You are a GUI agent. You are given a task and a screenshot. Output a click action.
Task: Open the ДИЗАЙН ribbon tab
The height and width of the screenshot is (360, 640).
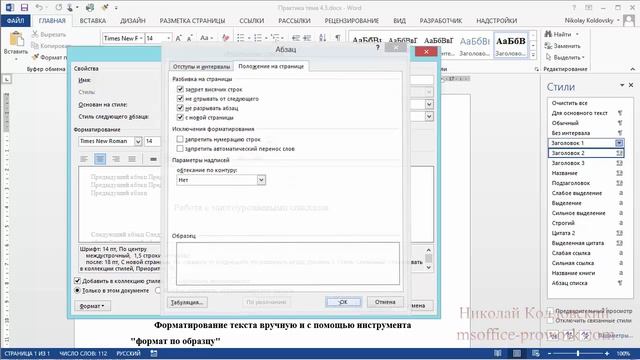pos(133,20)
